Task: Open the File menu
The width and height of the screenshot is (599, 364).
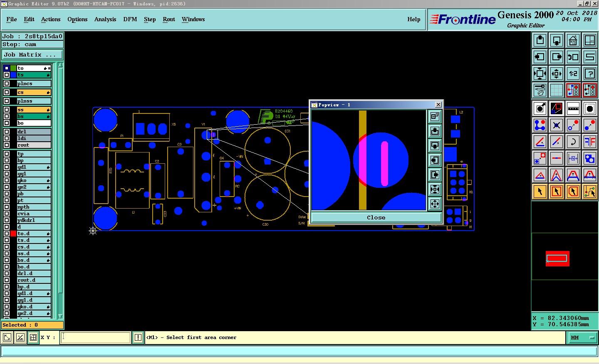Action: tap(12, 19)
